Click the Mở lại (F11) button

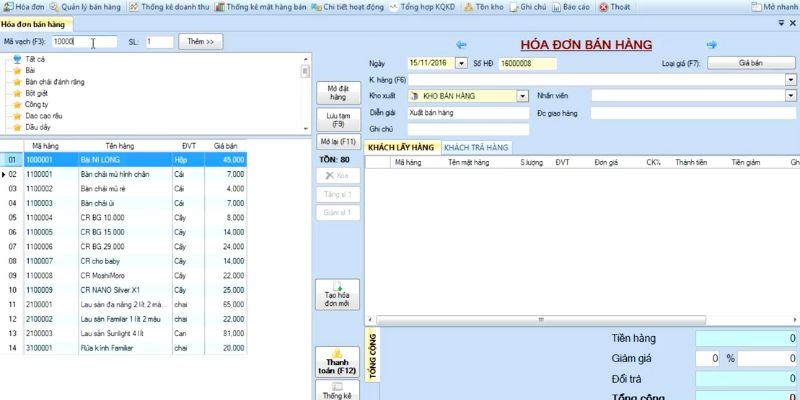338,141
